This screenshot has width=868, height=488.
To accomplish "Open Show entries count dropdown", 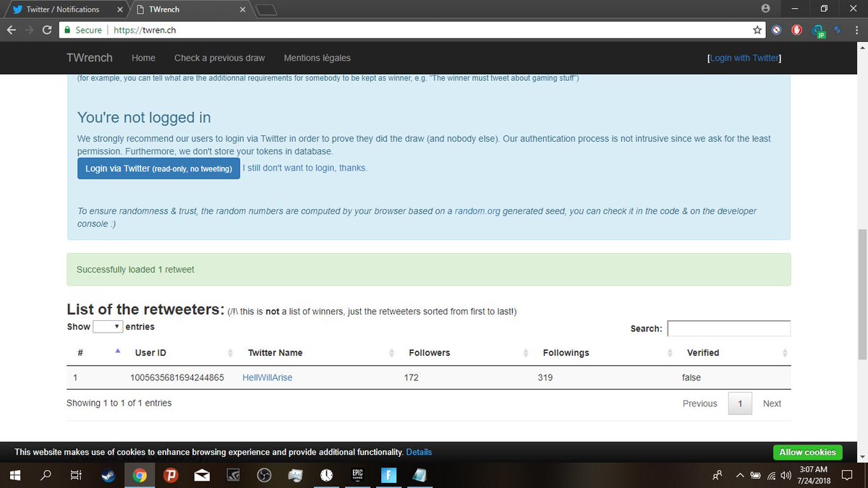I will [108, 327].
